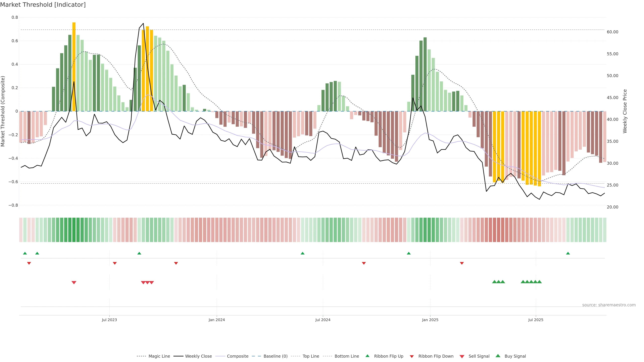Click the Sell Signal legend marker
The height and width of the screenshot is (362, 644).
[462, 356]
